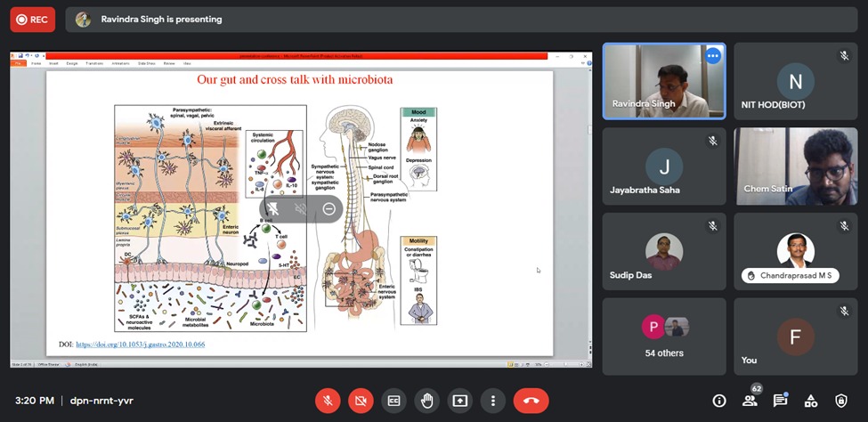Click the PowerPoint zoom slider

[564, 364]
